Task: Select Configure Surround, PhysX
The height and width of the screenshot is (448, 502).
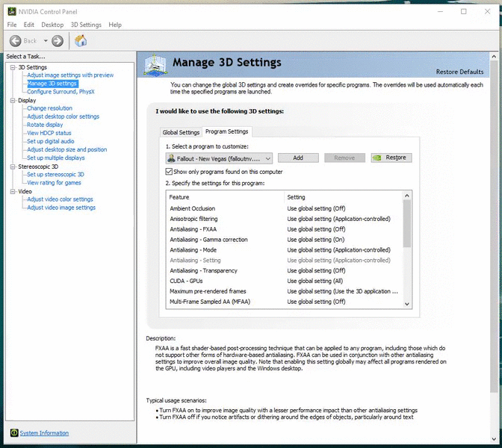Action: [61, 92]
